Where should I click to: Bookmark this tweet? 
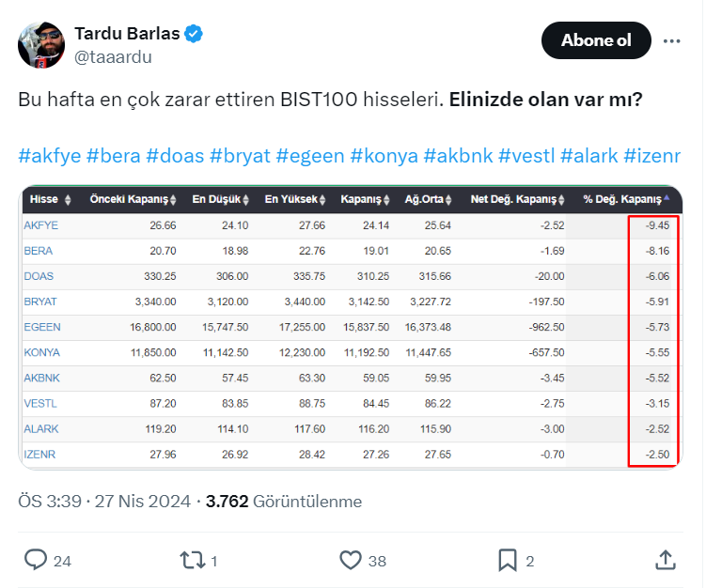click(508, 560)
